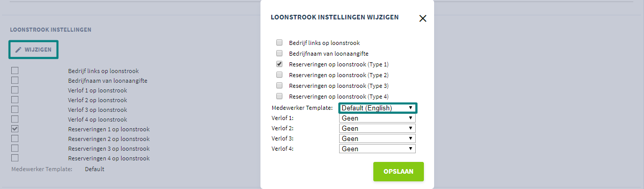644x189 pixels.
Task: Click background checkbox Reserveringen 2 op loonstrook
Action: (15, 138)
